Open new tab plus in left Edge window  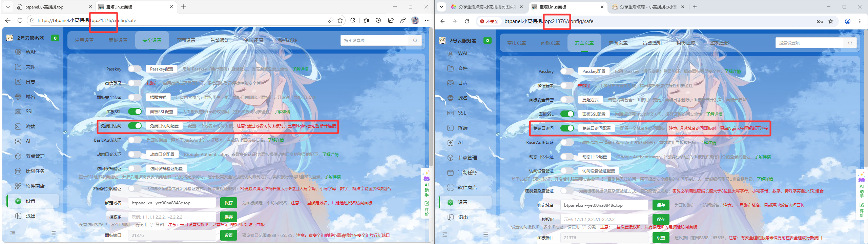[184, 7]
